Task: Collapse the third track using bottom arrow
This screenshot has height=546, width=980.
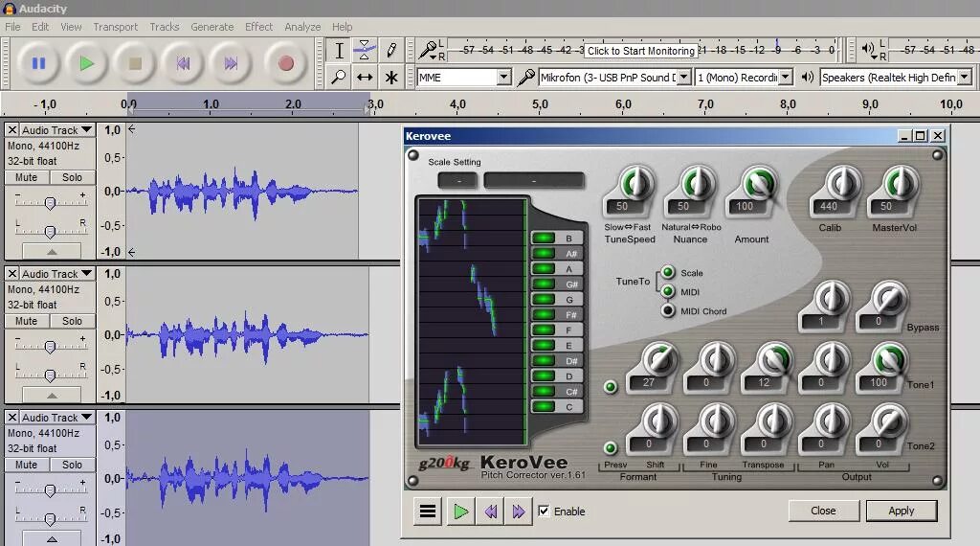Action: (x=52, y=538)
